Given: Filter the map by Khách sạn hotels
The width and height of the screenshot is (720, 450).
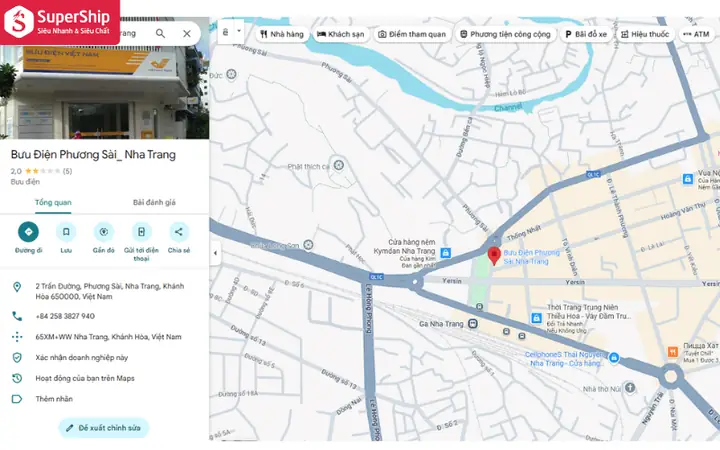Looking at the screenshot, I should [341, 34].
